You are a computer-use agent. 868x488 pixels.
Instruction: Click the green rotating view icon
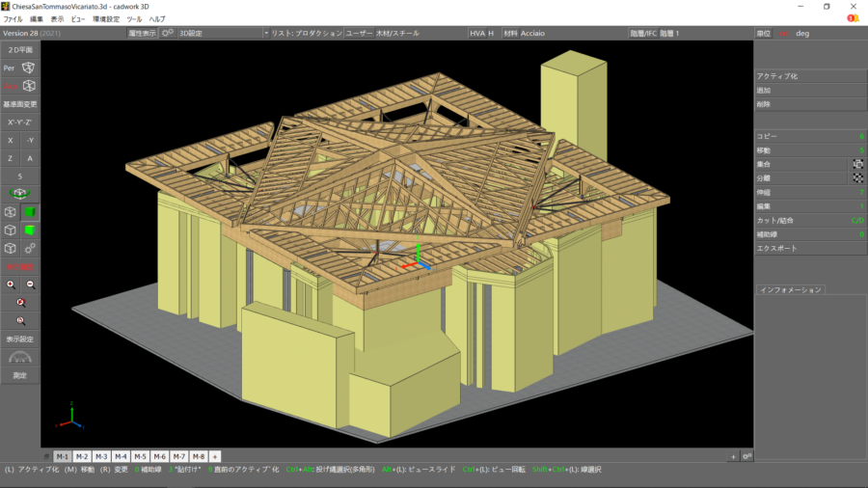(20, 194)
